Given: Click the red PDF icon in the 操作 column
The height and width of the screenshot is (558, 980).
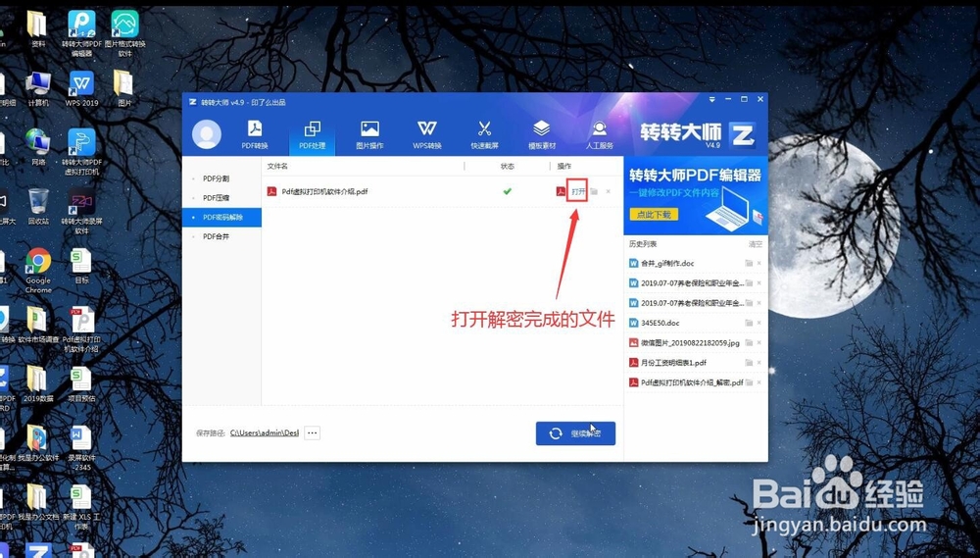Looking at the screenshot, I should click(561, 191).
